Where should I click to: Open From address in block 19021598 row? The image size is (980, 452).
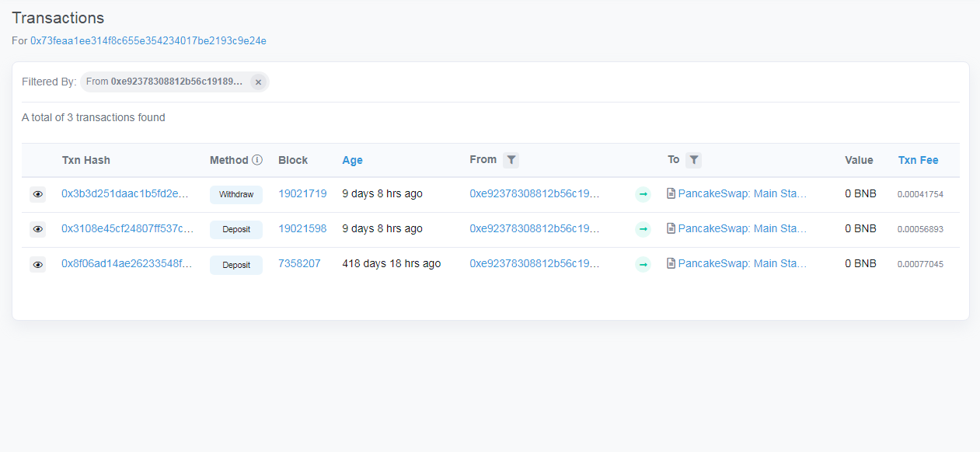pyautogui.click(x=535, y=228)
